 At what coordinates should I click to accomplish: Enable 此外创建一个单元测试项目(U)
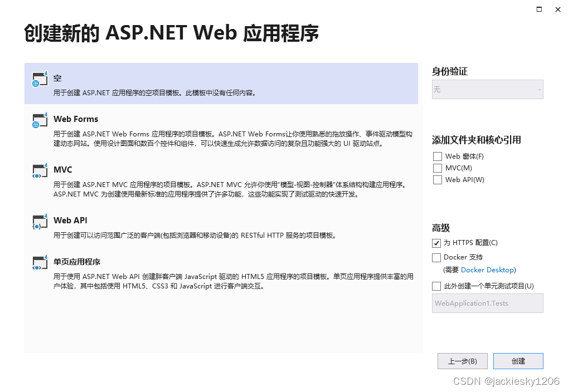coord(437,286)
